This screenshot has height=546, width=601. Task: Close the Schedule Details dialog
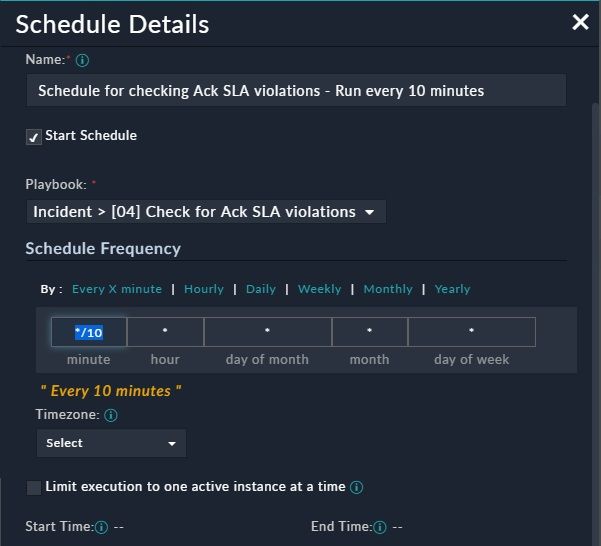pyautogui.click(x=580, y=22)
